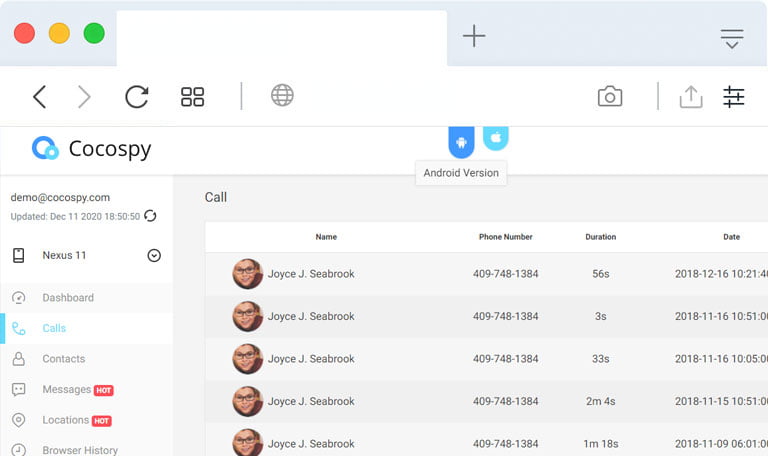Click avatar in the 2m 4s call row

pos(247,401)
